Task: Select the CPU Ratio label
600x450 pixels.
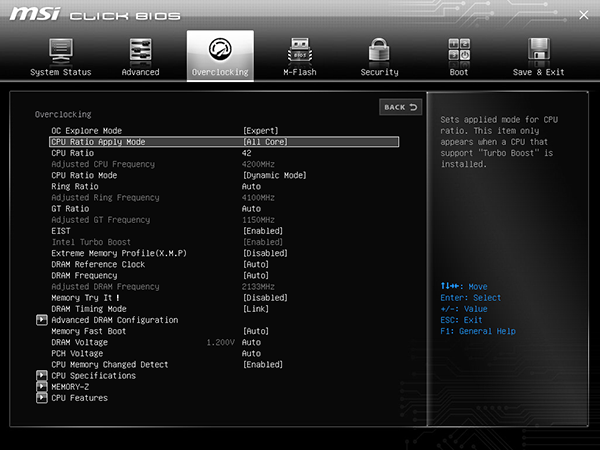Action: [72, 153]
